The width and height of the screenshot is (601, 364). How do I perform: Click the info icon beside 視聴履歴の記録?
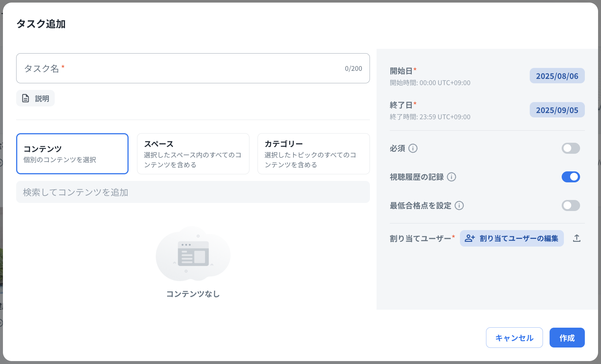[x=451, y=177]
